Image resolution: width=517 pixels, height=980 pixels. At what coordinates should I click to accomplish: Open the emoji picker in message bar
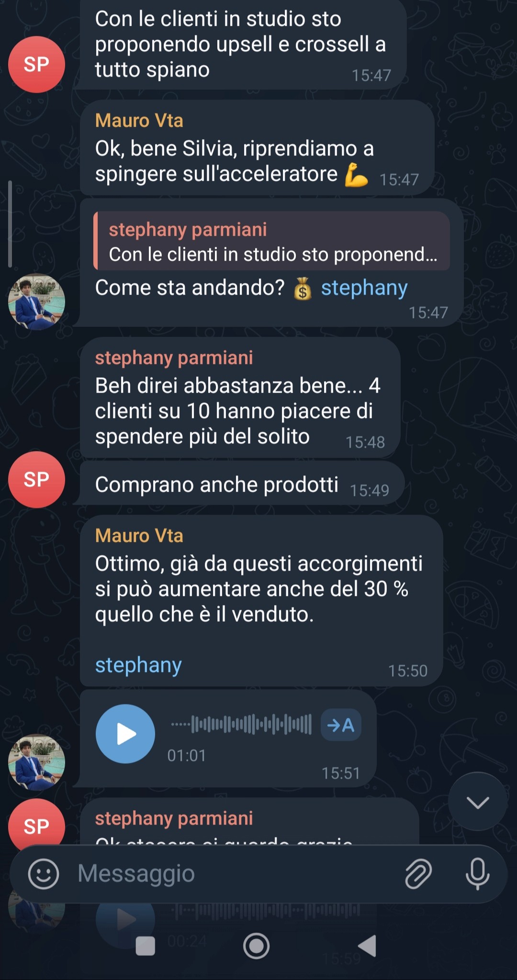click(x=44, y=874)
